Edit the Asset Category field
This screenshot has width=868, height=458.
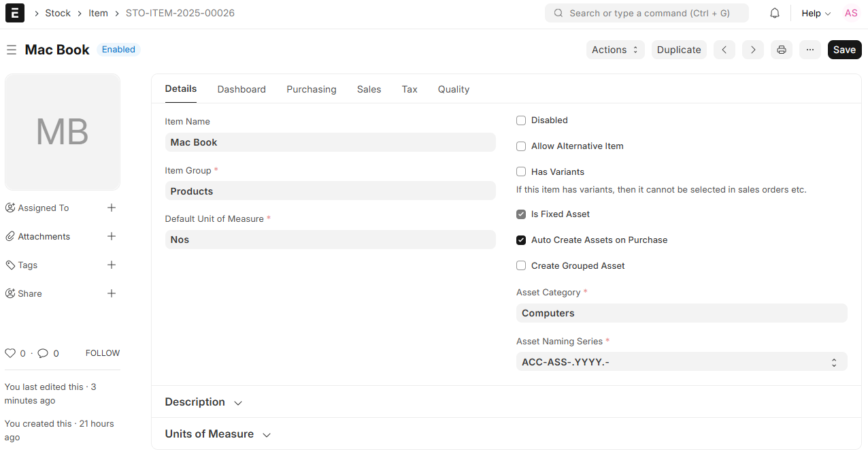tap(682, 313)
